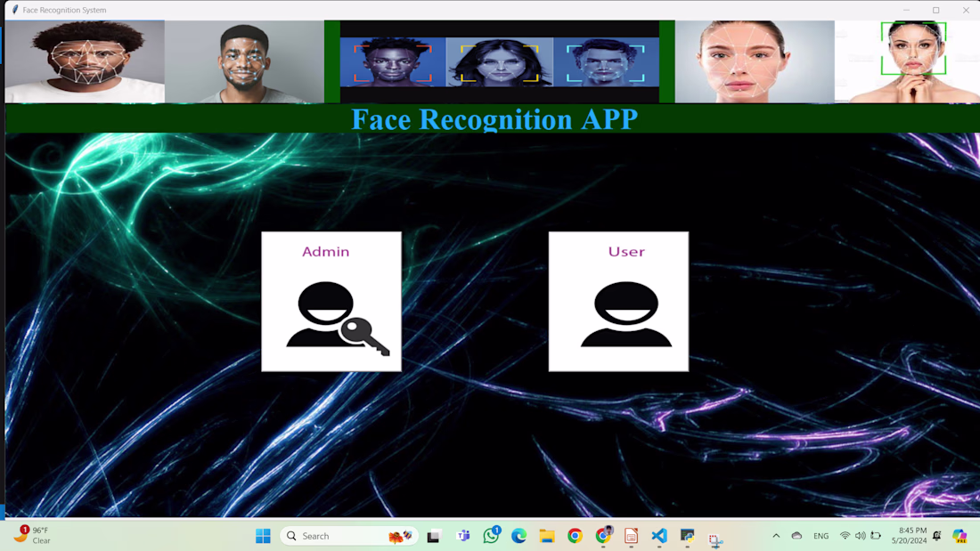Maximize the Face Recognition System window
Screen dimensions: 980x551
click(x=936, y=10)
